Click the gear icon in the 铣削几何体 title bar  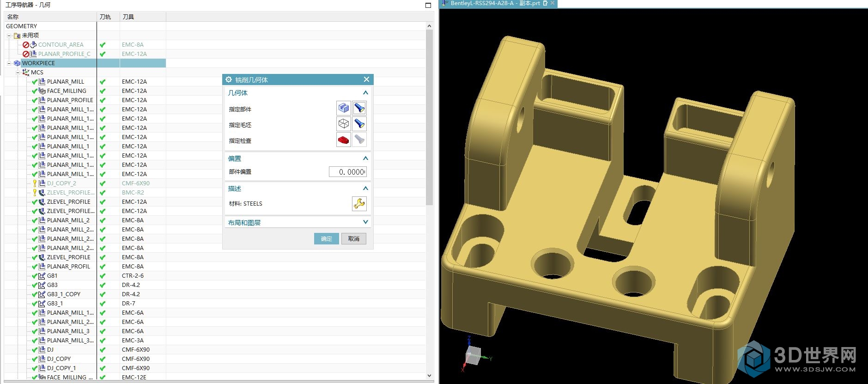point(229,79)
